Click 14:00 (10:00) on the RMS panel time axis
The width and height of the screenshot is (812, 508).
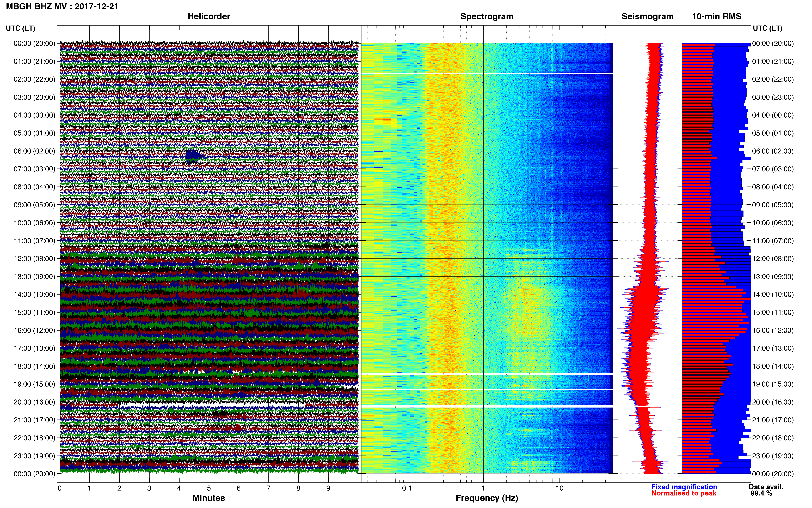[773, 295]
